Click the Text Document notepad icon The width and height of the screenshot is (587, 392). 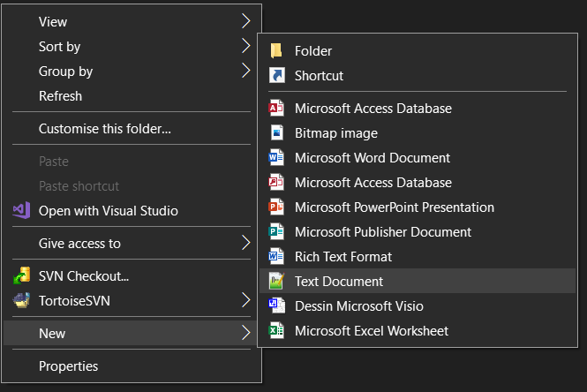pos(276,281)
